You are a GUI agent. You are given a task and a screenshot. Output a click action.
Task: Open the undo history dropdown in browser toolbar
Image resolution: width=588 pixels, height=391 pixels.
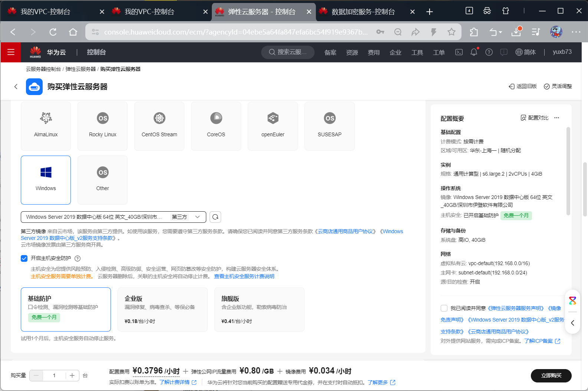(496, 32)
